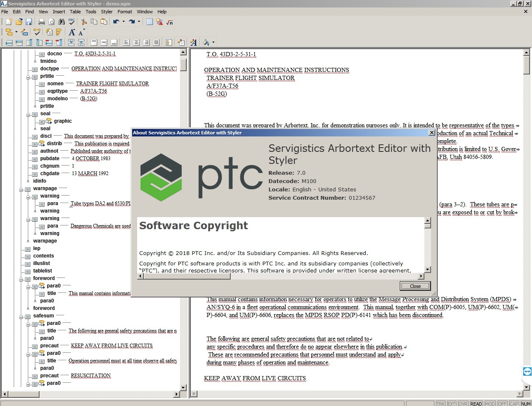Click the 'KEEP AWAY FROM LIVE CIRCUITS' heading in document

255,379
